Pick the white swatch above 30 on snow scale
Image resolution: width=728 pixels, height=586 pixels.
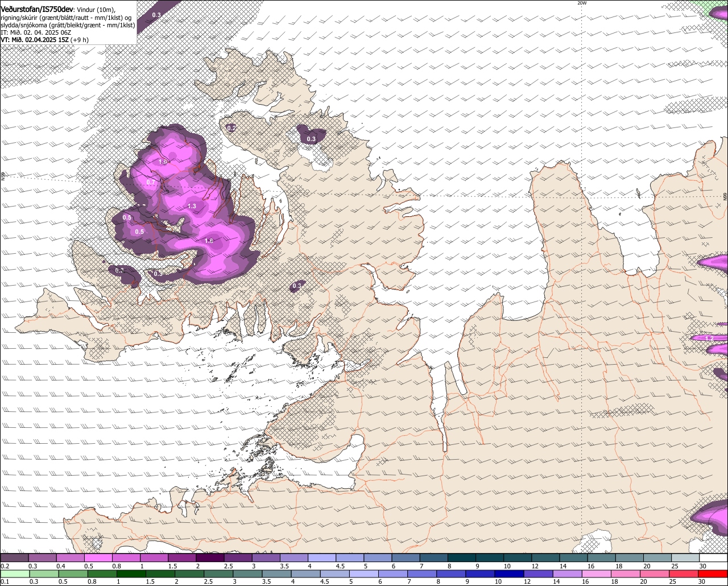713,558
